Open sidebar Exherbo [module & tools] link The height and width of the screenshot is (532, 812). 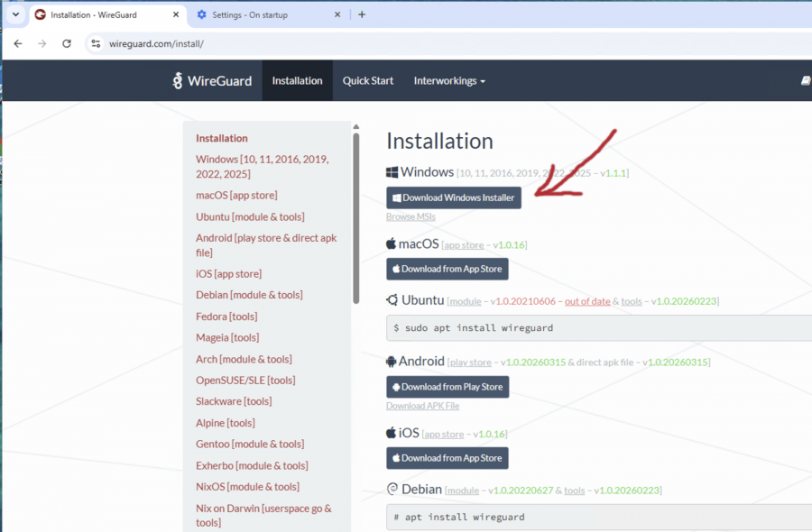[x=253, y=466]
